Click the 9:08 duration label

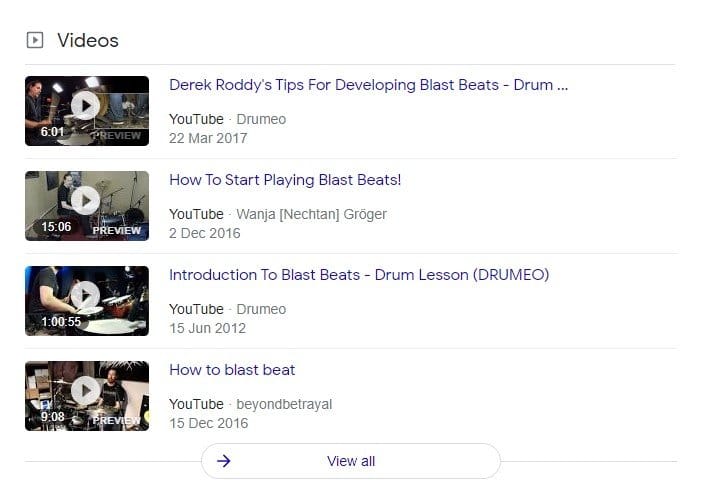pyautogui.click(x=52, y=417)
